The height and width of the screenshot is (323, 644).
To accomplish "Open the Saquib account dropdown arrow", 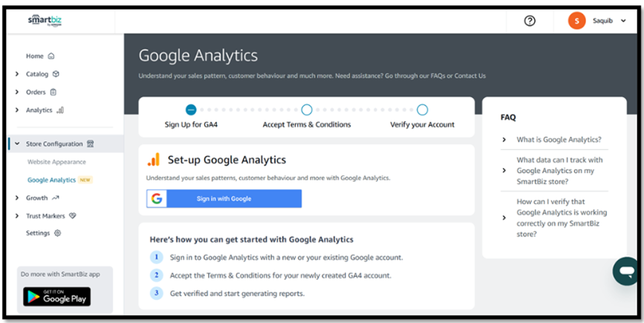I will point(622,21).
